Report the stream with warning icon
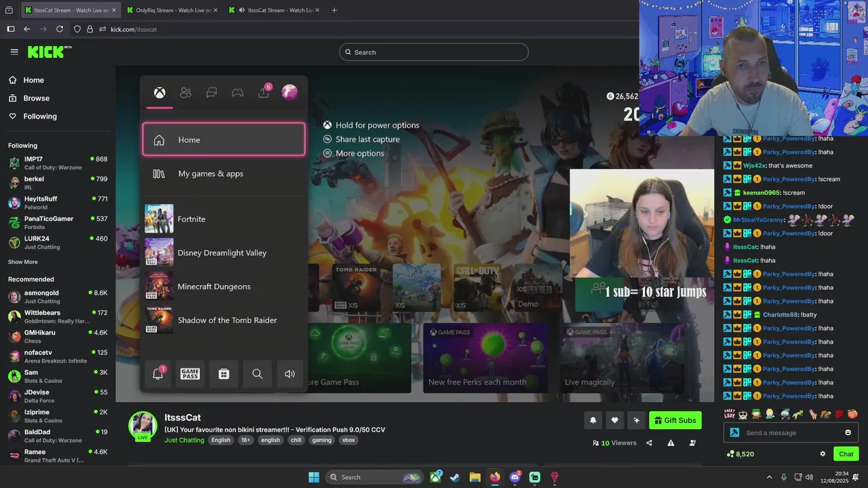The image size is (868, 488). pos(671,443)
